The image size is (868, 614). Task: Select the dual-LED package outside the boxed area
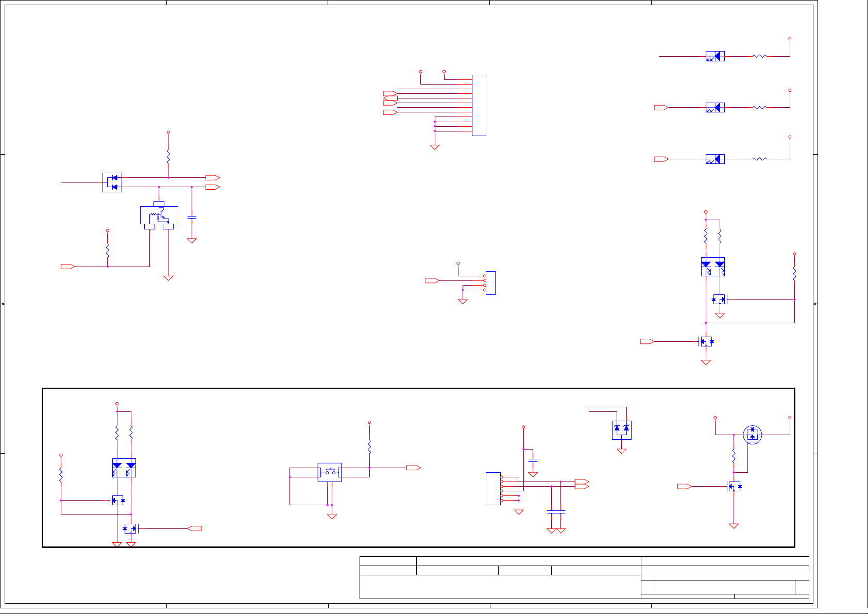pos(713,267)
